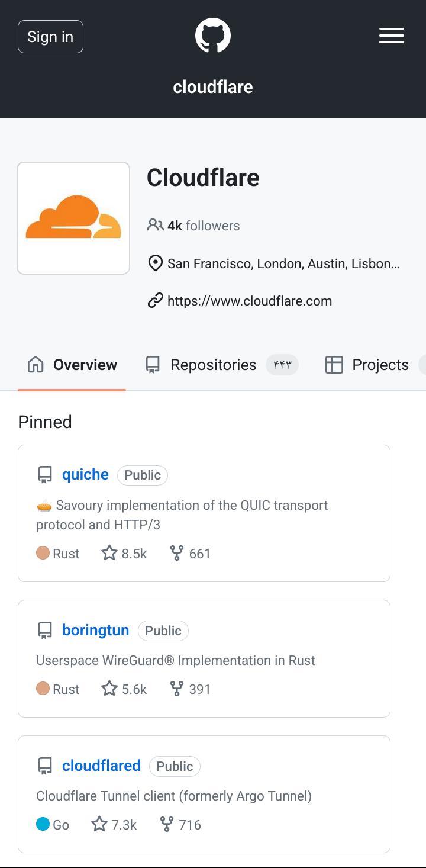426x868 pixels.
Task: Click the Cloudflare organization avatar
Action: [x=73, y=217]
